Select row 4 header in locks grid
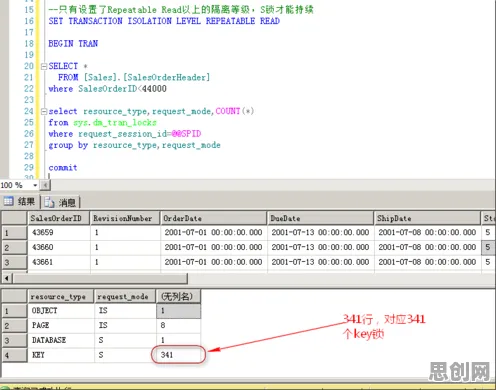 [14, 355]
